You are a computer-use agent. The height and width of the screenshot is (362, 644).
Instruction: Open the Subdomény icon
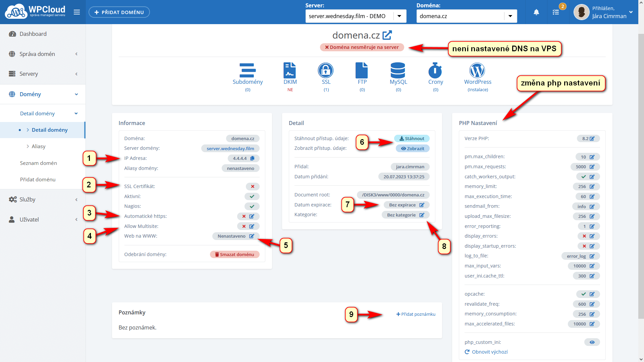click(248, 71)
